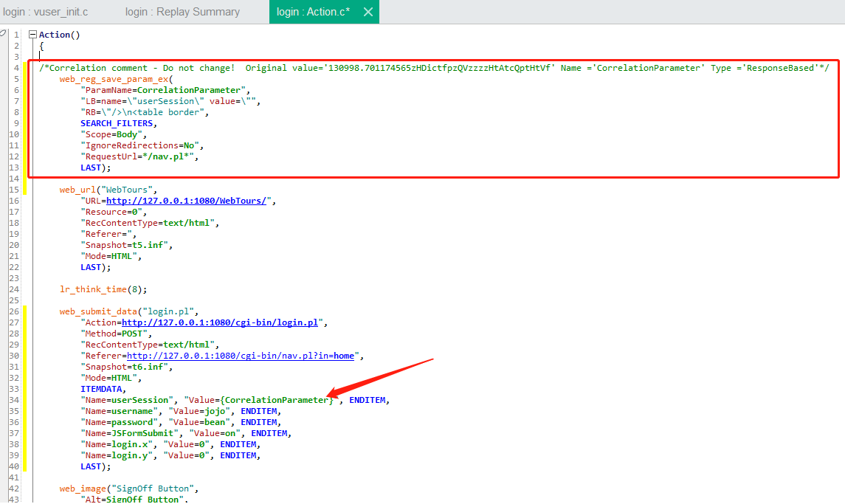Click the Snapshot=t5.inf argument

[x=126, y=245]
